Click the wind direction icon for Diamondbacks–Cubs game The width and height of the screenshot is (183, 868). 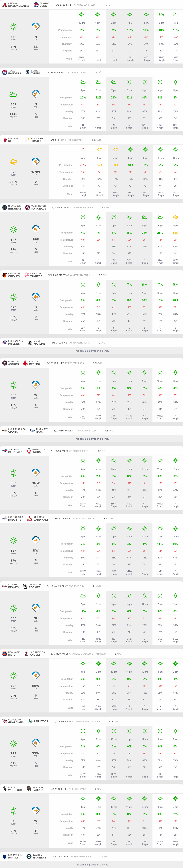[x=36, y=26]
